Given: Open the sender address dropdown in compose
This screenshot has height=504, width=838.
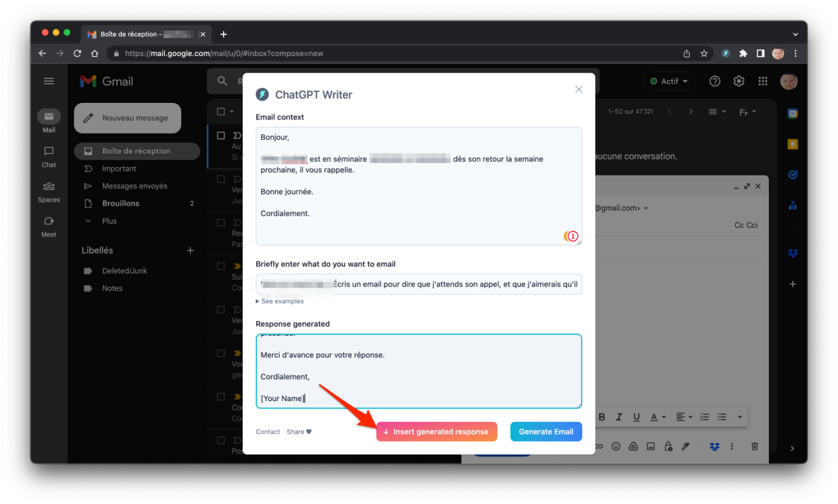Looking at the screenshot, I should (x=646, y=208).
